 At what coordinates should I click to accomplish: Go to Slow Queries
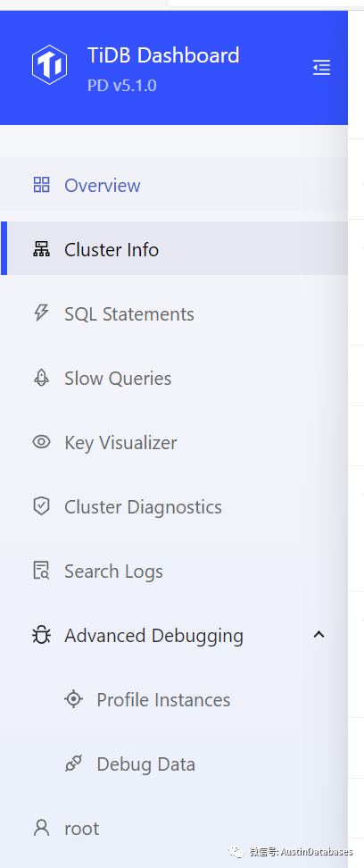coord(174,378)
